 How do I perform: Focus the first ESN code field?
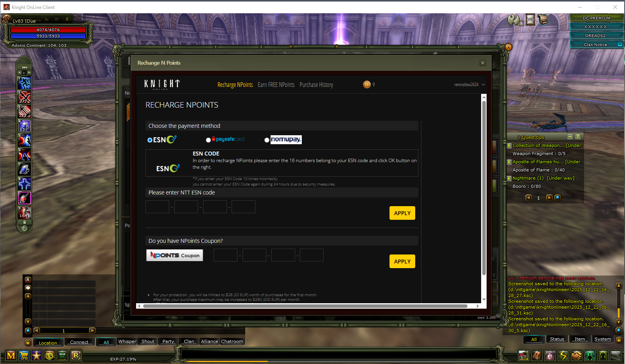point(157,207)
